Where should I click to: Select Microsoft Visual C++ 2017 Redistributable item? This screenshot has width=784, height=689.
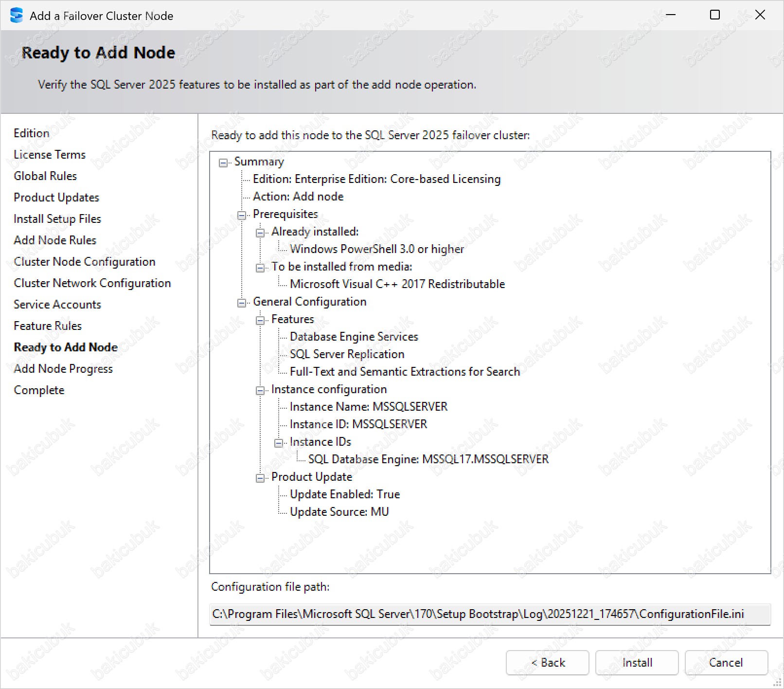(397, 284)
